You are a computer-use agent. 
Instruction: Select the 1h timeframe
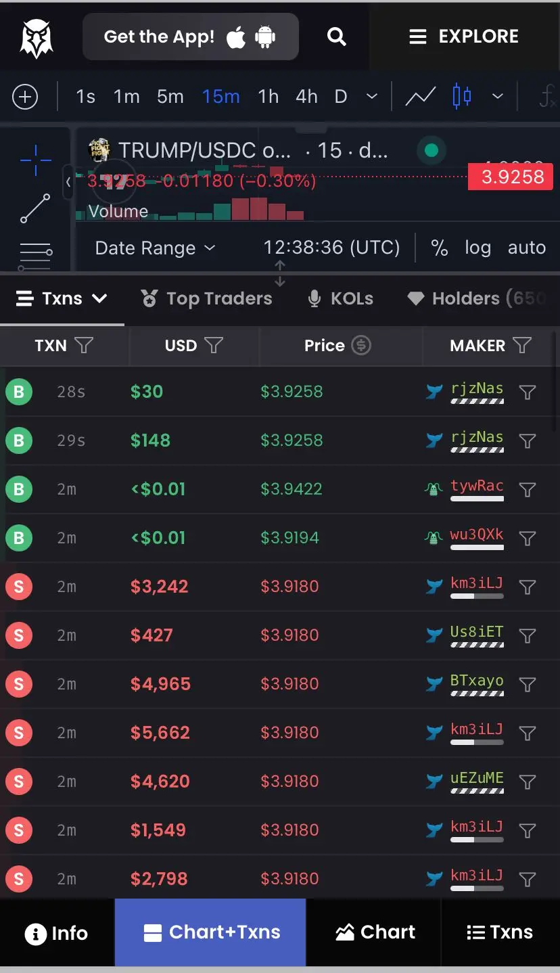[269, 97]
